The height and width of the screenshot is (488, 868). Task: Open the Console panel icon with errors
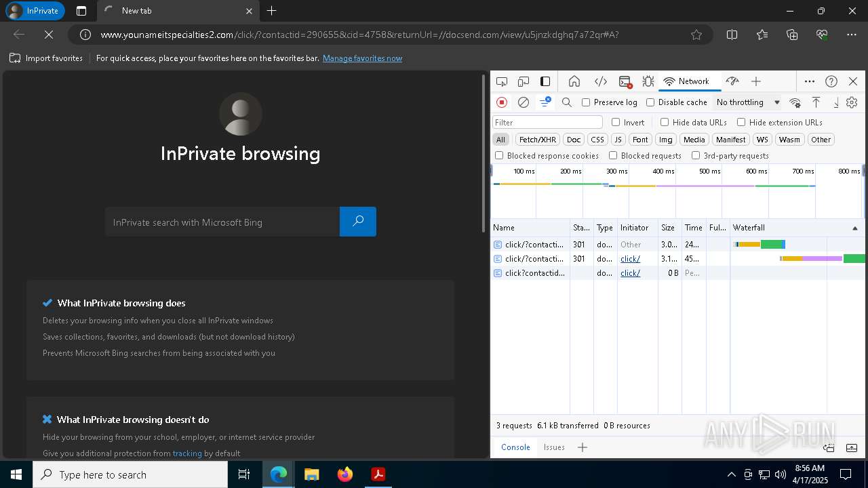point(625,81)
